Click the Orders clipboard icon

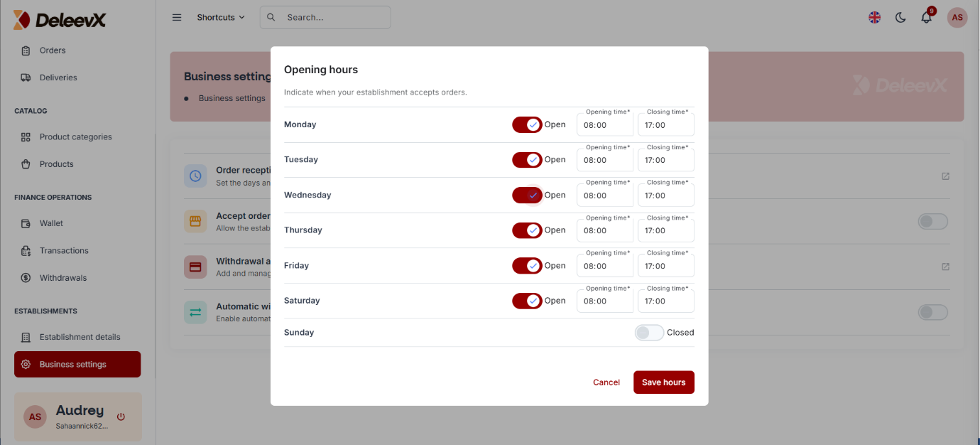click(26, 50)
